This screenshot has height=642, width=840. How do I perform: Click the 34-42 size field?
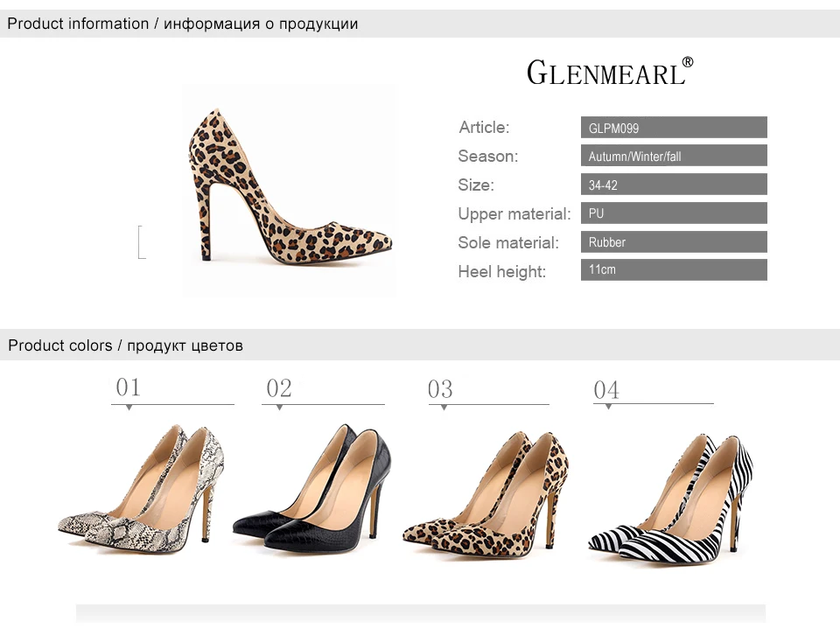(x=674, y=185)
